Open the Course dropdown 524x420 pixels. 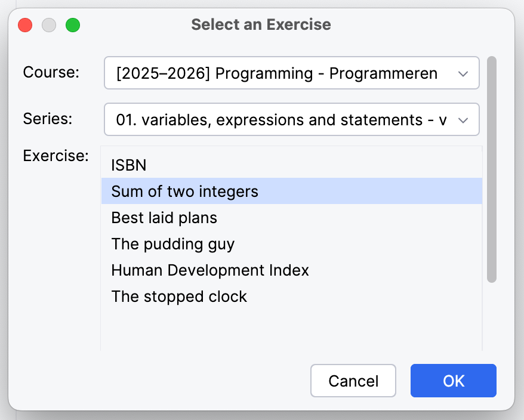point(292,73)
